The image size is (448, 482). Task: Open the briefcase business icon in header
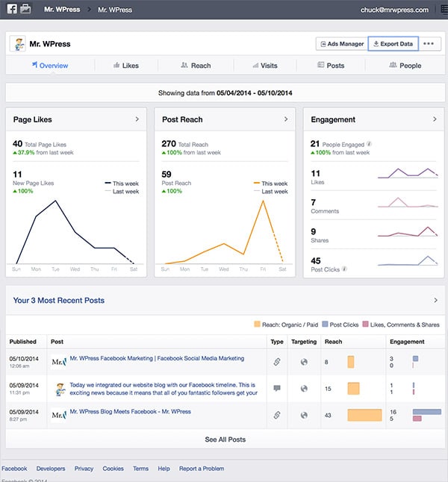25,9
